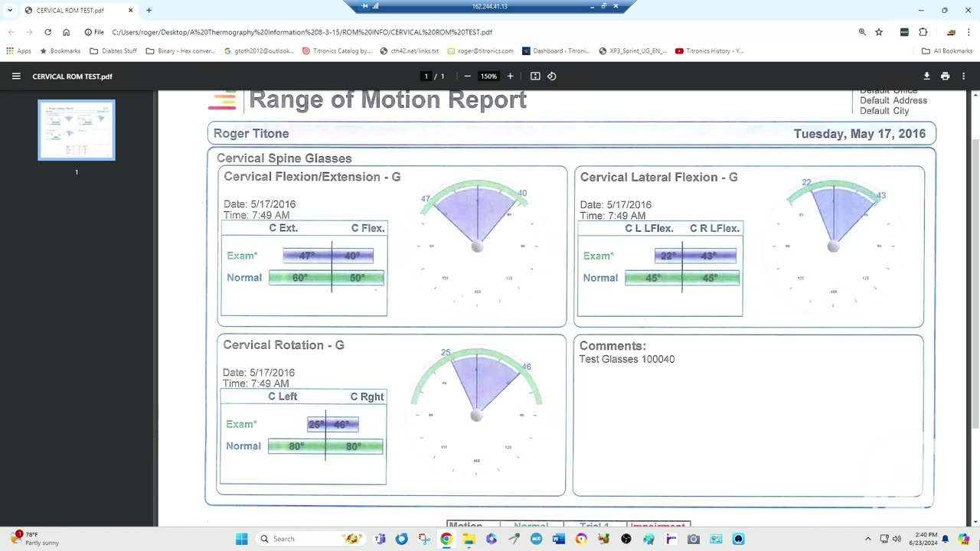Screen dimensions: 980x551
Task: Click the Tuesday, May 17, 2016 date
Action: [x=860, y=134]
